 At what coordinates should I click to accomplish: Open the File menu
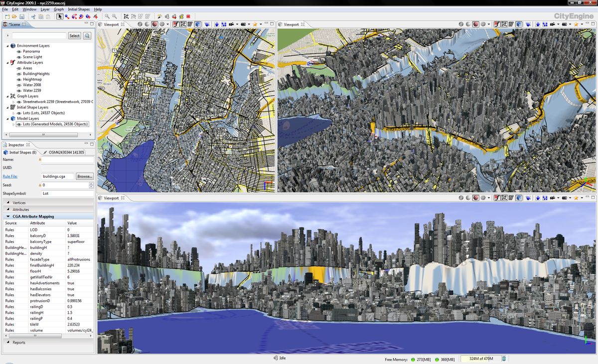point(5,9)
